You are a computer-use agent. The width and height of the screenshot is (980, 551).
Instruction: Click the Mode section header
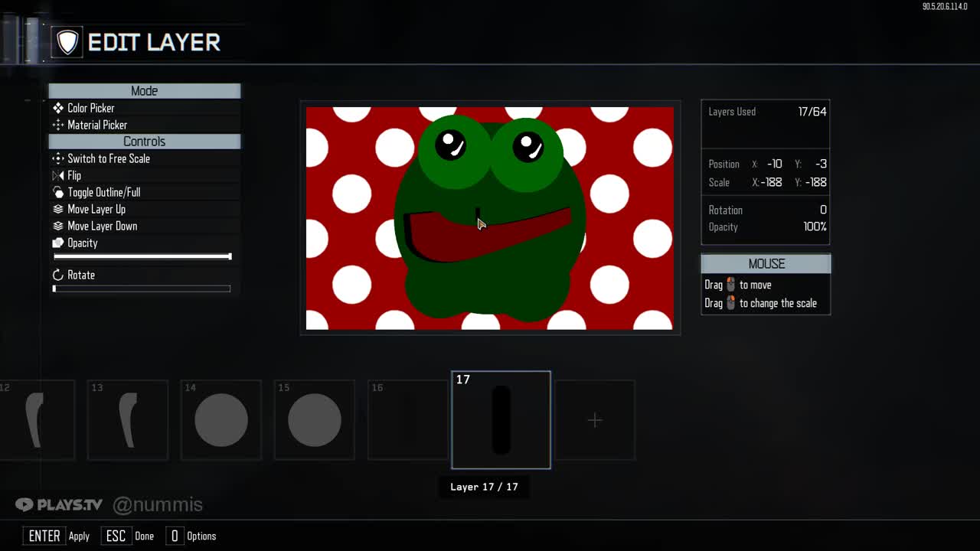(x=145, y=91)
